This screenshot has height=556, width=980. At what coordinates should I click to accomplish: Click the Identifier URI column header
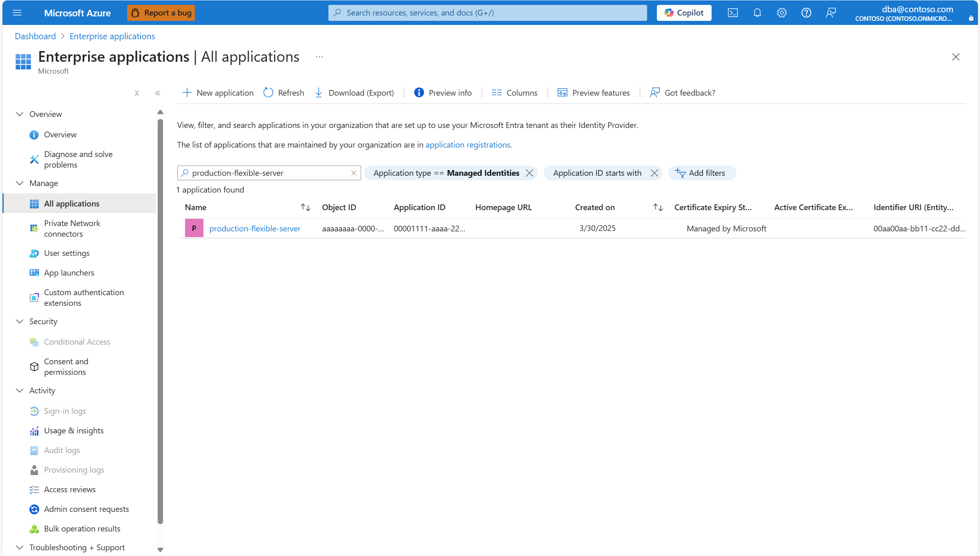tap(913, 207)
